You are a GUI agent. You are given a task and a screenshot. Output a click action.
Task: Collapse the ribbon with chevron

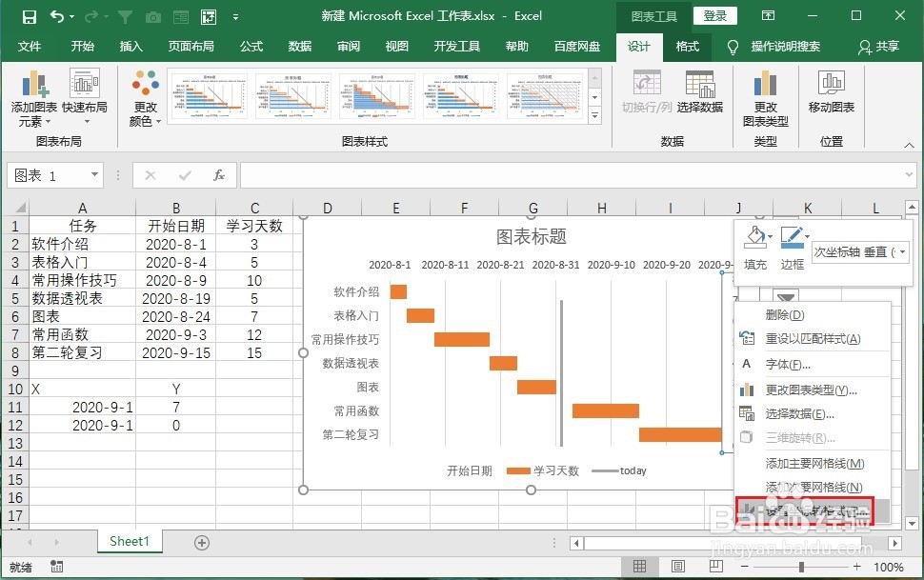pos(909,145)
